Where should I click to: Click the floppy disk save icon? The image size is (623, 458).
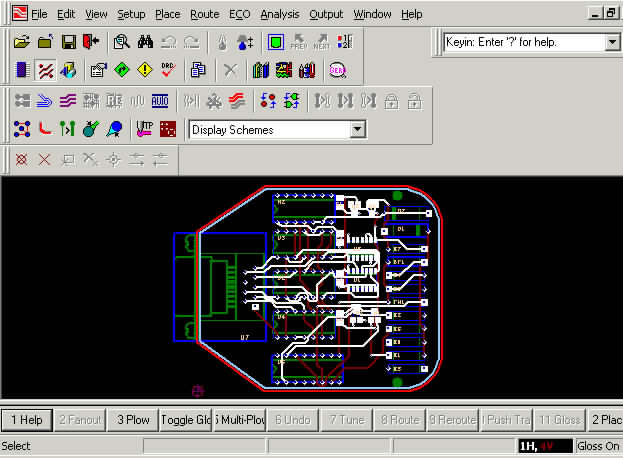69,43
